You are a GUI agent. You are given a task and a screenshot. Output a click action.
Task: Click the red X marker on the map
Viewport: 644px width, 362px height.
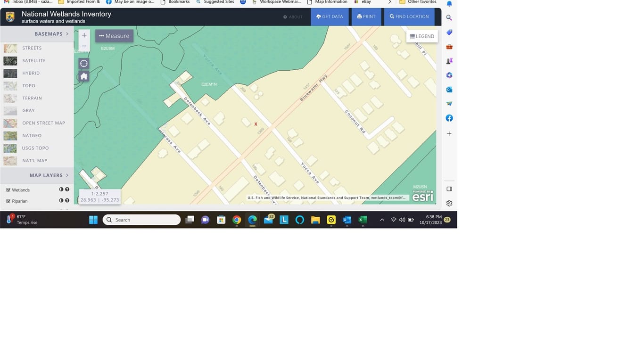click(x=256, y=124)
